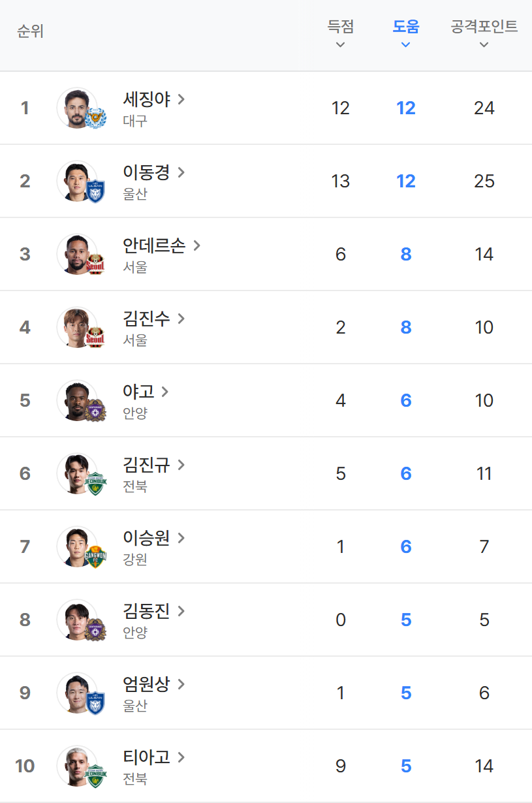Image resolution: width=532 pixels, height=803 pixels.
Task: Sort by 도움 column chevron
Action: (x=405, y=45)
